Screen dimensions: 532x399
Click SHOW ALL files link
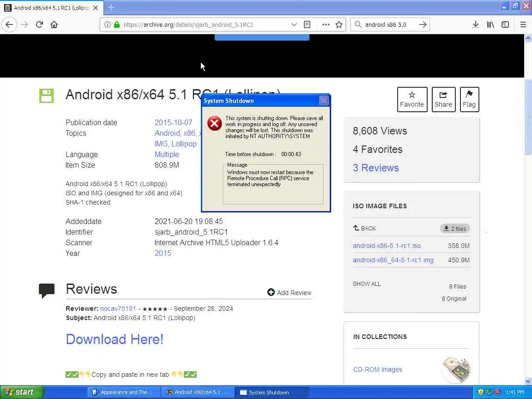tap(366, 284)
